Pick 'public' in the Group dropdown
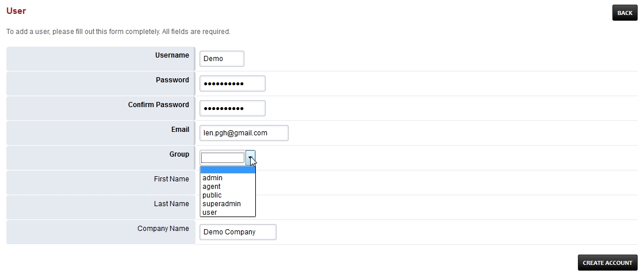644x277 pixels. coord(212,195)
